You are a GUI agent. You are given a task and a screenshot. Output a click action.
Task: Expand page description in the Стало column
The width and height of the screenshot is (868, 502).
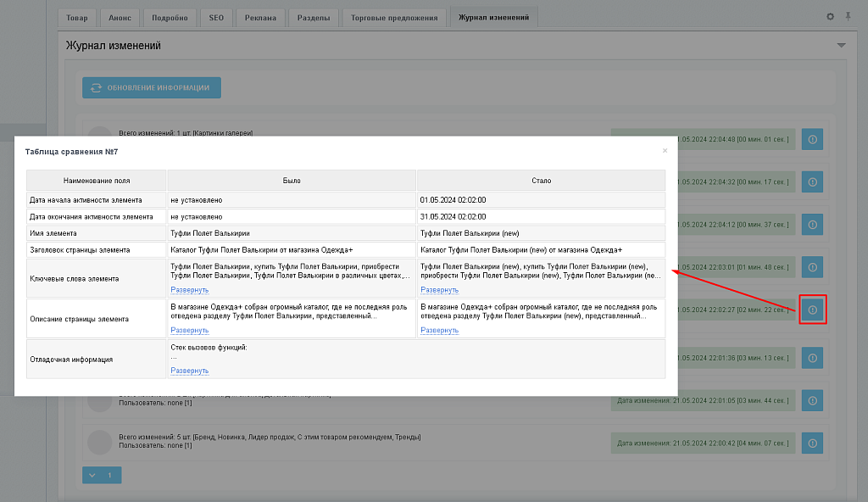pos(439,331)
